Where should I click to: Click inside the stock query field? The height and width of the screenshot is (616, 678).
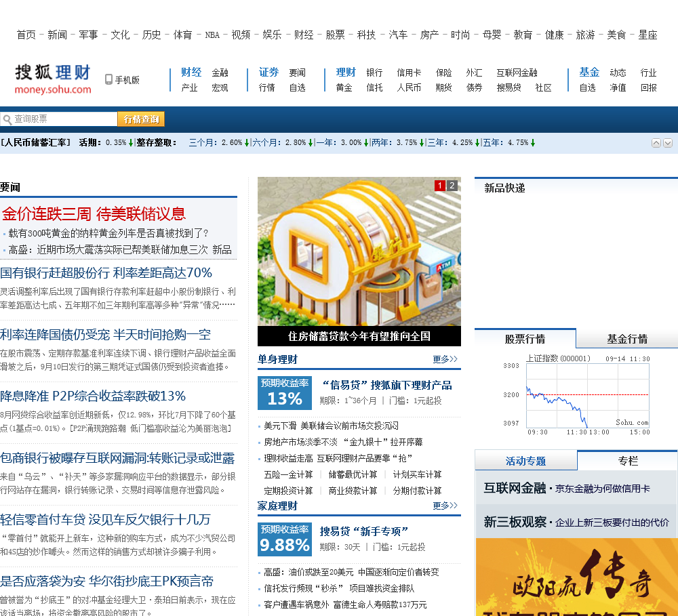point(59,119)
